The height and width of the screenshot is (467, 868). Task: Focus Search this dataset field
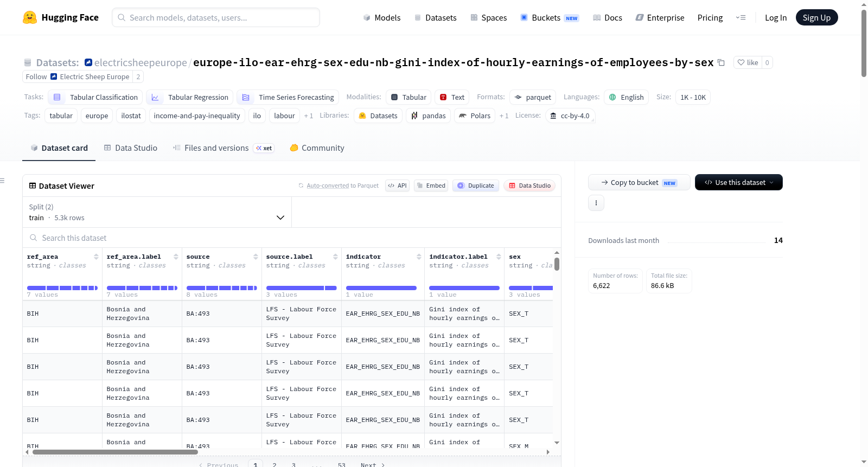click(x=292, y=238)
